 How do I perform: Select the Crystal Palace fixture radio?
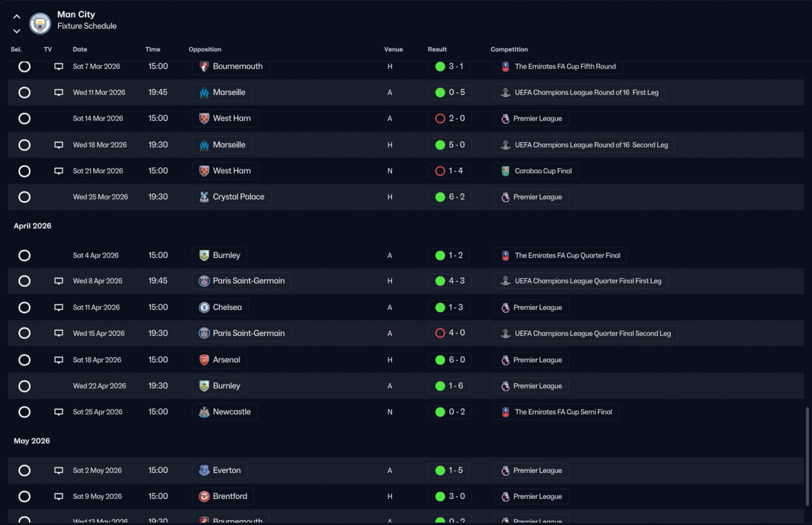(x=24, y=197)
